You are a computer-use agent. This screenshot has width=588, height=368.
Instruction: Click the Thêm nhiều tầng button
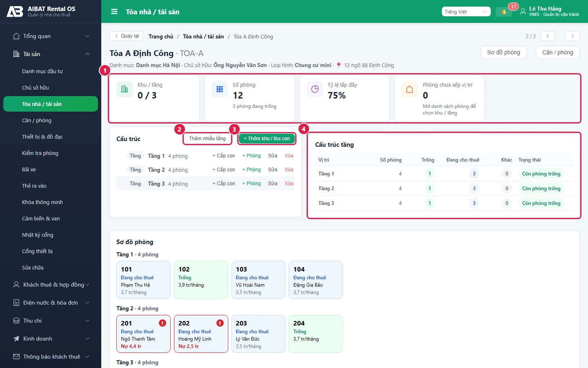tap(207, 139)
